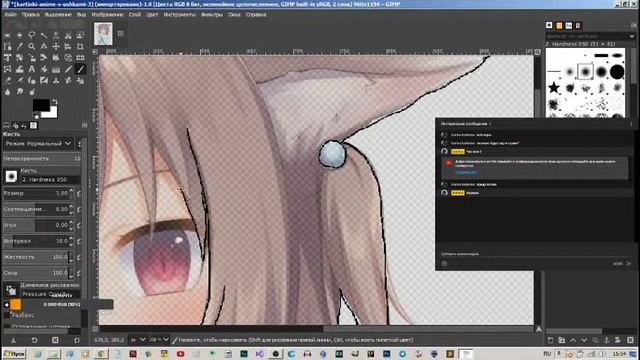Open the Фильтры menu

[212, 14]
